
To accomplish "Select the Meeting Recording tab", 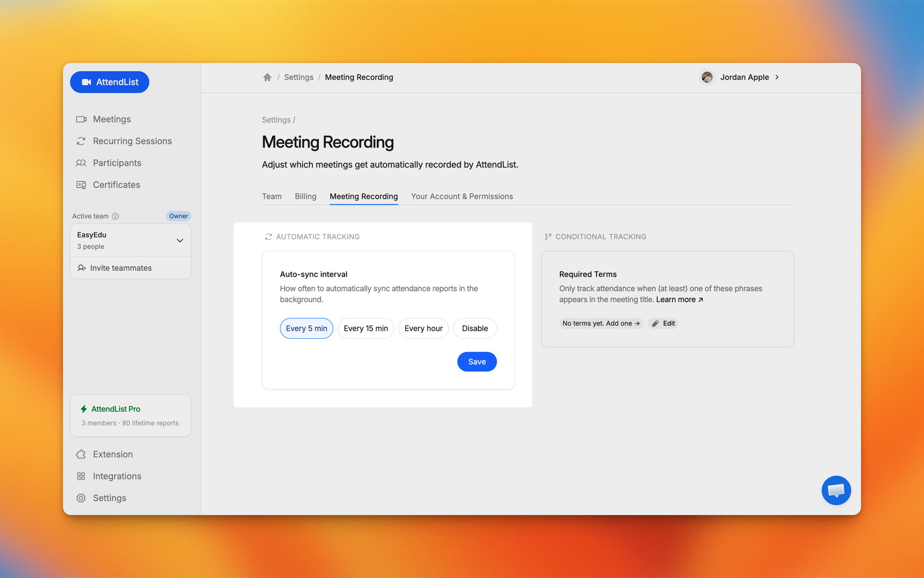I will (x=364, y=196).
